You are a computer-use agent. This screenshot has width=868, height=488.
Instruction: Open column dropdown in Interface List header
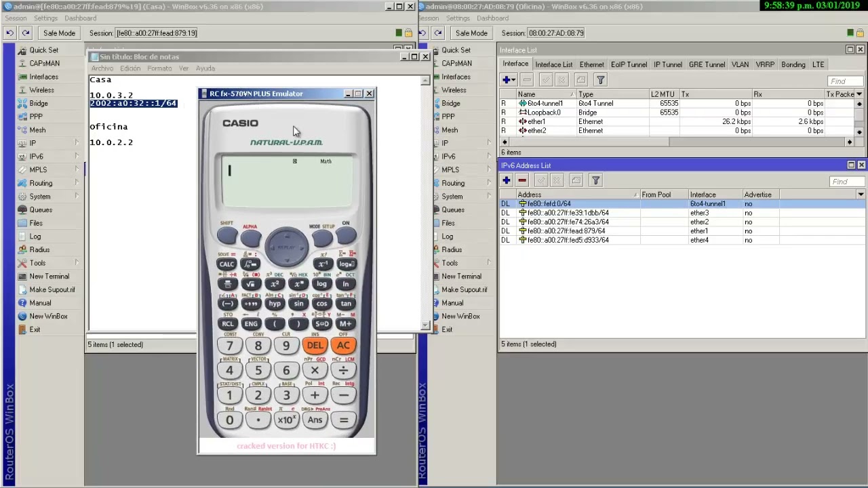click(859, 94)
